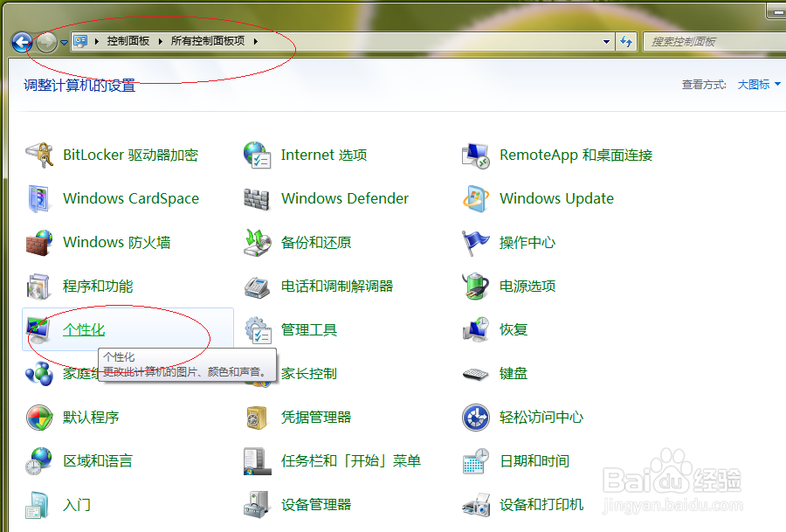The height and width of the screenshot is (532, 786).
Task: Open the Windows Update icon
Action: [x=475, y=198]
